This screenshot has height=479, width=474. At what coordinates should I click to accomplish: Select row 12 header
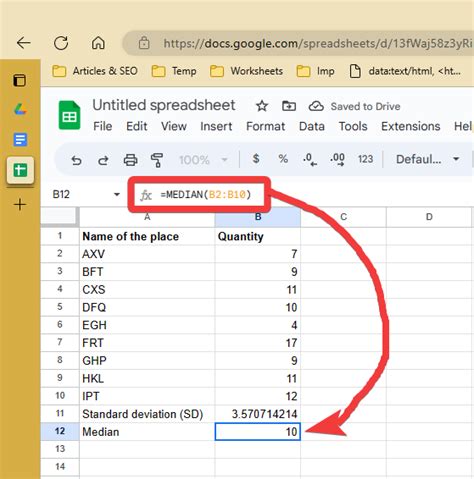point(60,431)
